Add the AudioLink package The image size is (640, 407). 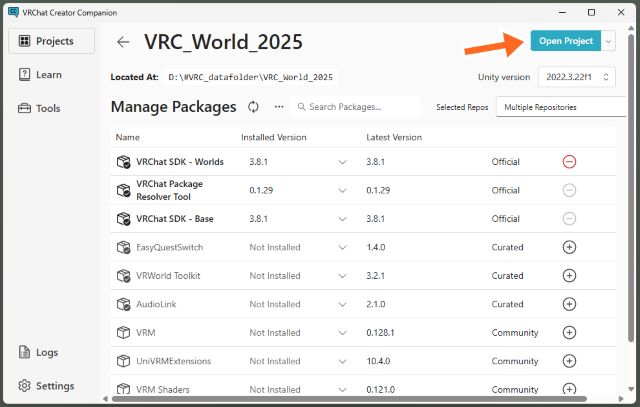pos(569,304)
